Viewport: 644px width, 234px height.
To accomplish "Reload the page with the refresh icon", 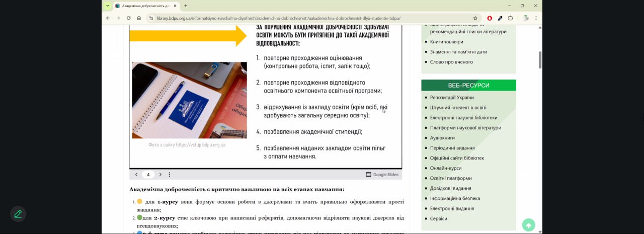I will (x=128, y=18).
